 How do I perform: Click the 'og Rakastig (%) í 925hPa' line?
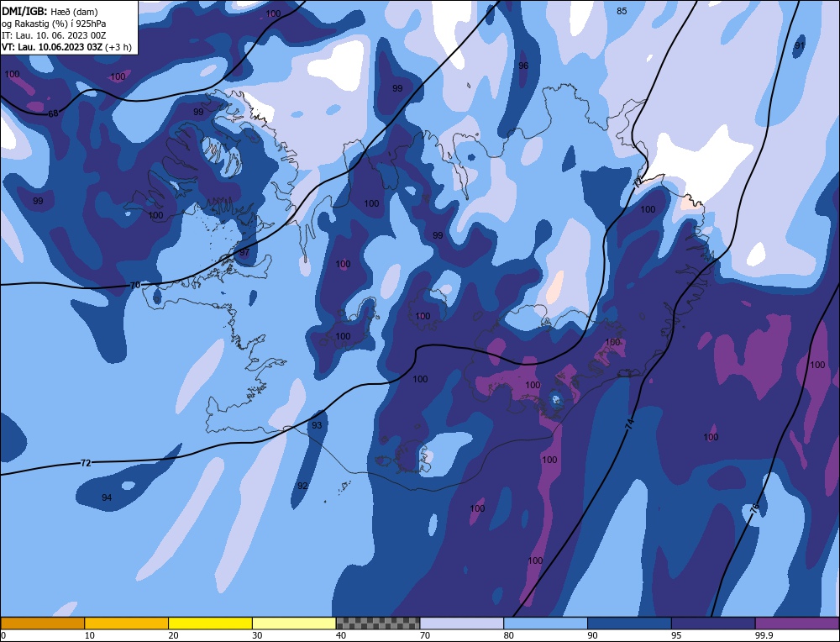point(54,24)
